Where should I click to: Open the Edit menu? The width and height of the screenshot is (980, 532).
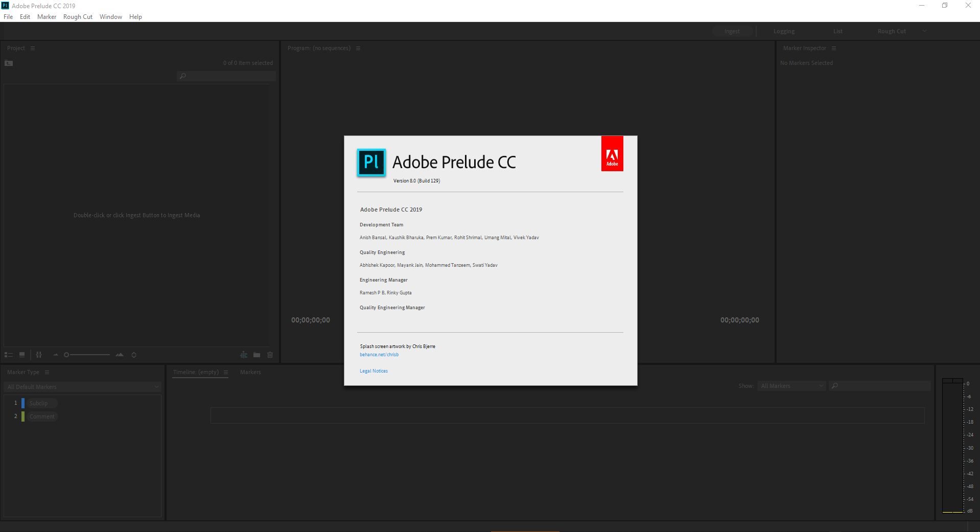25,17
